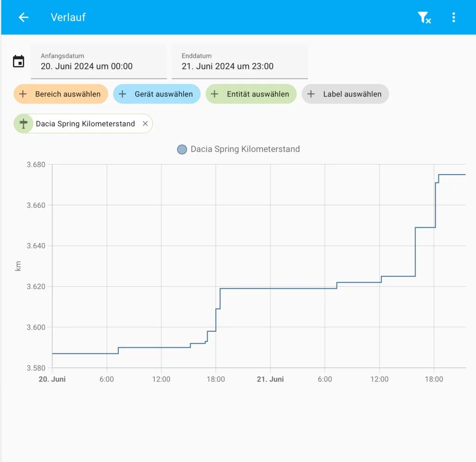Click the Verlauf page title

(x=68, y=17)
